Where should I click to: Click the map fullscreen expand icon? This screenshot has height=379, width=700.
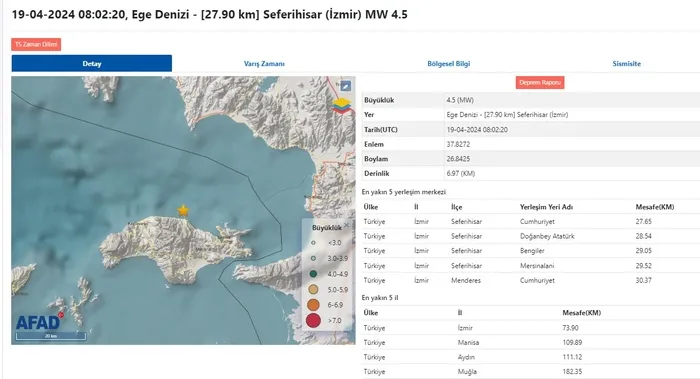pos(346,86)
